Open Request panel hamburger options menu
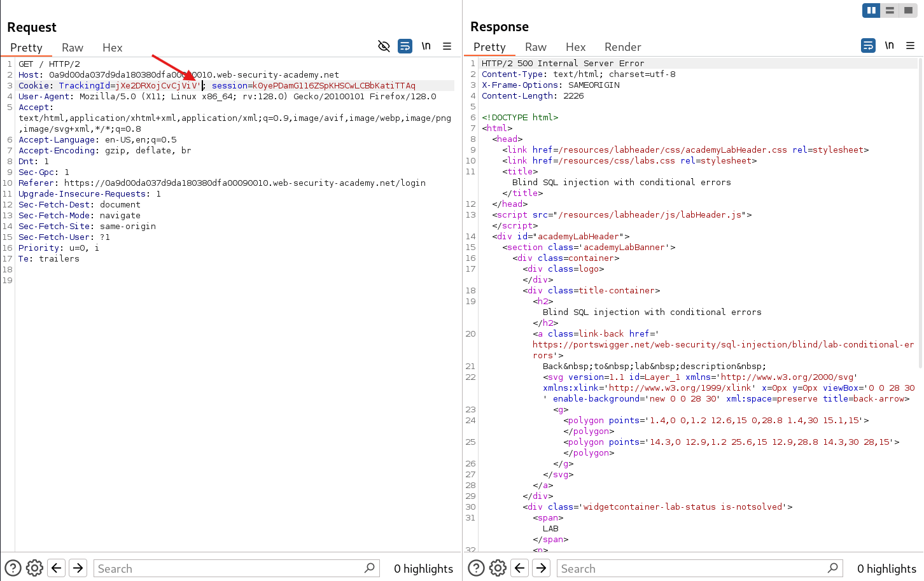This screenshot has width=924, height=581. point(447,46)
